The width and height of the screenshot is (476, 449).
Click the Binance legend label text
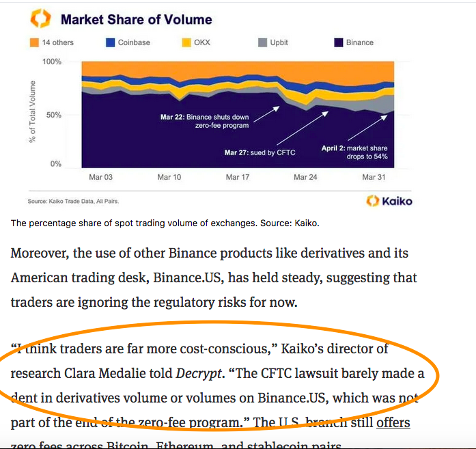(x=360, y=42)
